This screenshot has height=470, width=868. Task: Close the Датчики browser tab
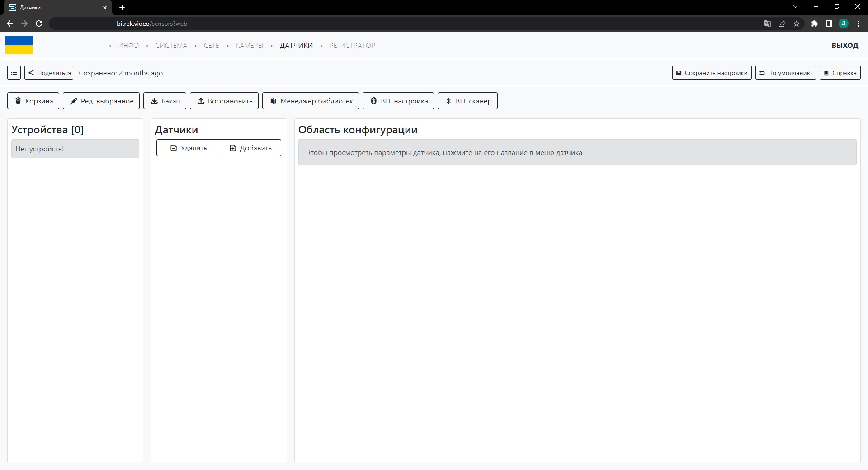click(105, 8)
